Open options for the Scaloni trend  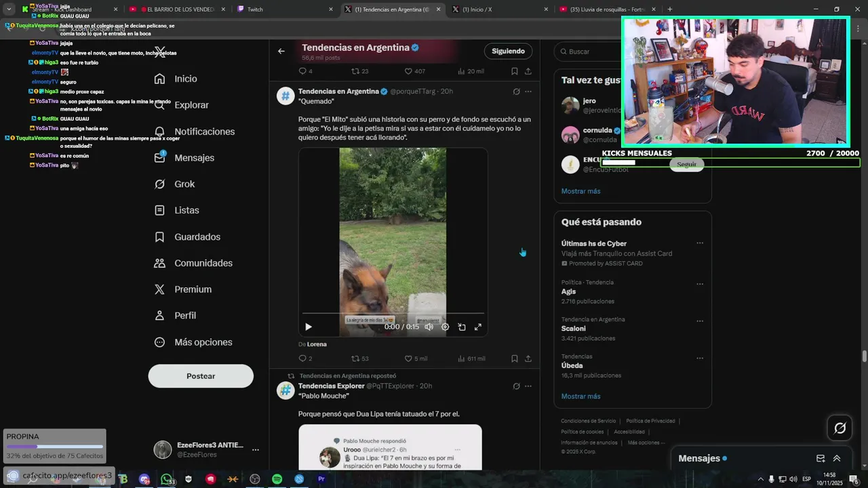point(700,321)
